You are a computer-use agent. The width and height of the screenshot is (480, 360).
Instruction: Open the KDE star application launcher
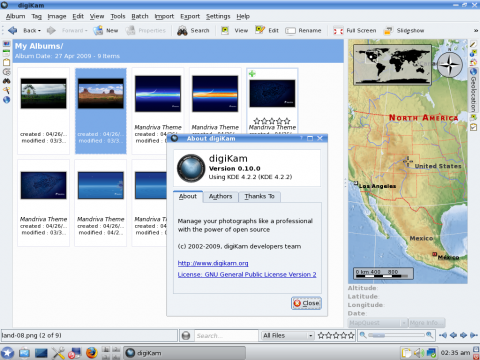(7, 353)
